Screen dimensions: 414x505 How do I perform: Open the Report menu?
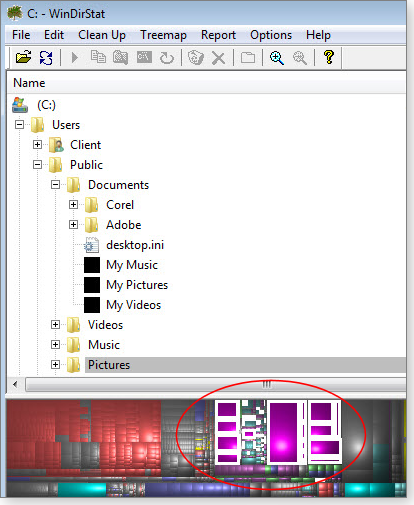[x=218, y=35]
